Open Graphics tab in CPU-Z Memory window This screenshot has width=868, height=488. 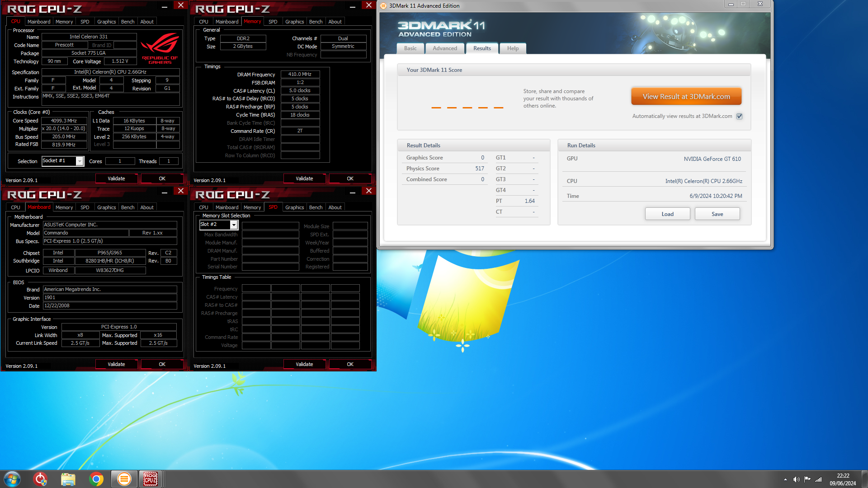294,22
